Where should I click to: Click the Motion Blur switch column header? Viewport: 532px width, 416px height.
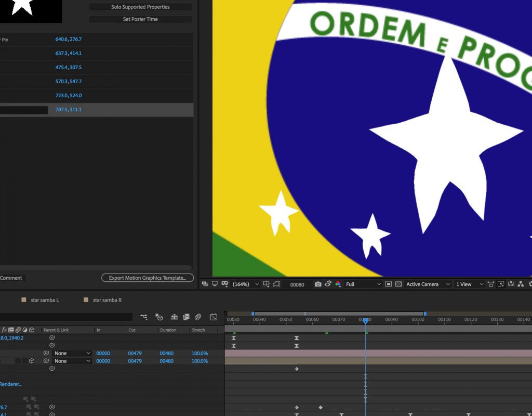tap(18, 330)
